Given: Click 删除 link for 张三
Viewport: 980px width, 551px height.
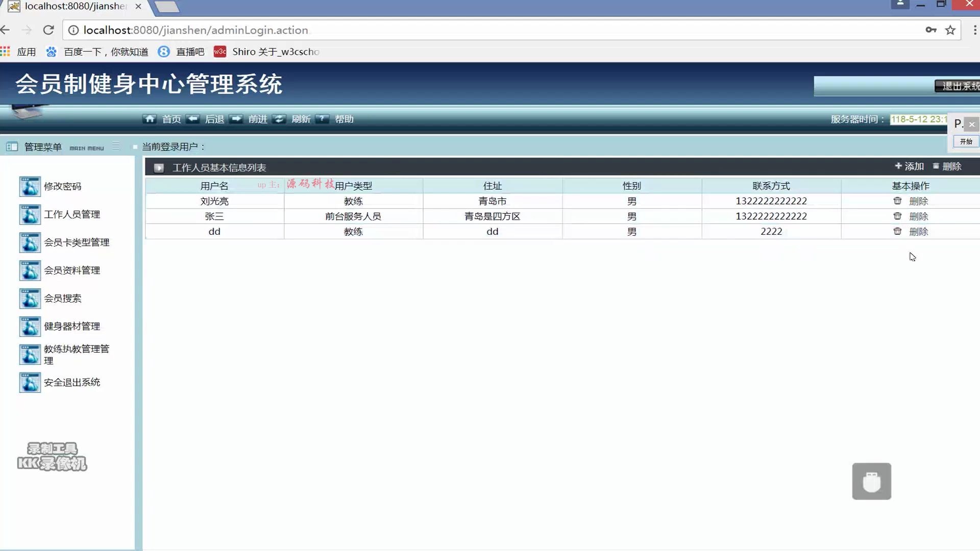Looking at the screenshot, I should pyautogui.click(x=918, y=216).
